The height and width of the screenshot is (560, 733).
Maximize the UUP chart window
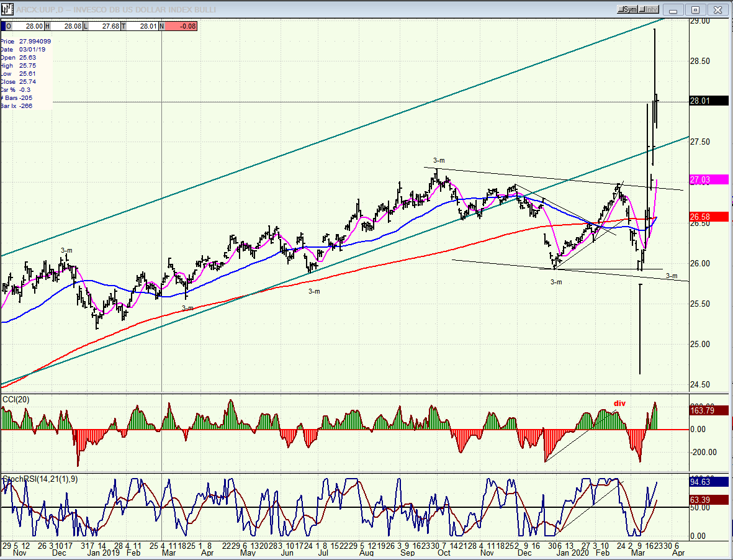(695, 9)
